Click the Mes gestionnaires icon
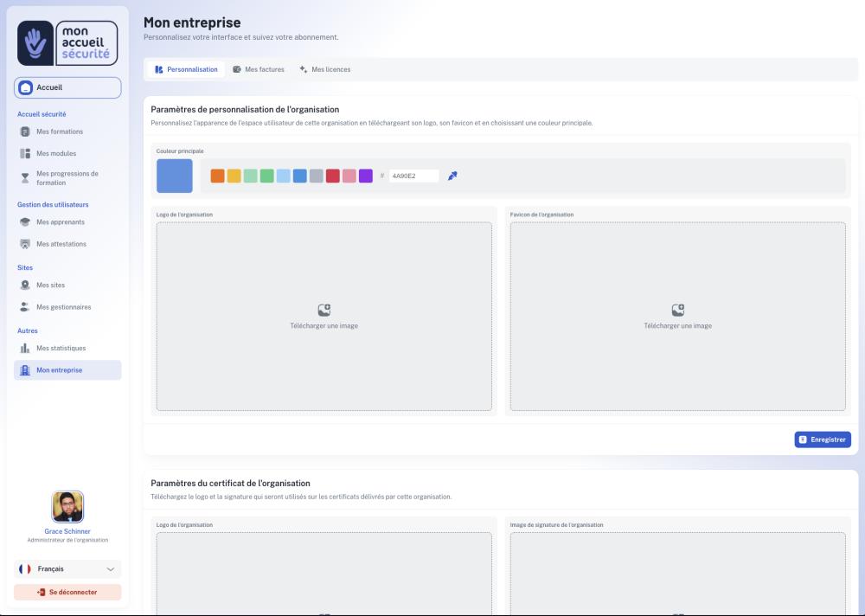The width and height of the screenshot is (865, 616). 25,307
